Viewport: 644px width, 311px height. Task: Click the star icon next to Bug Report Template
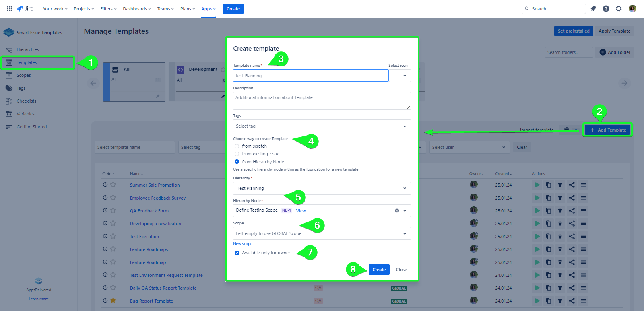click(113, 301)
